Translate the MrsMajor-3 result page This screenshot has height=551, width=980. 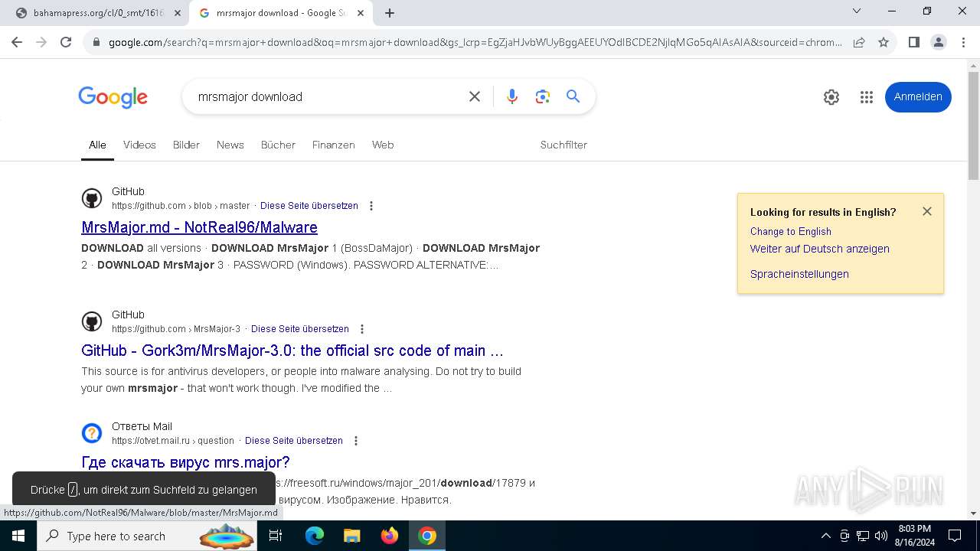pyautogui.click(x=300, y=329)
